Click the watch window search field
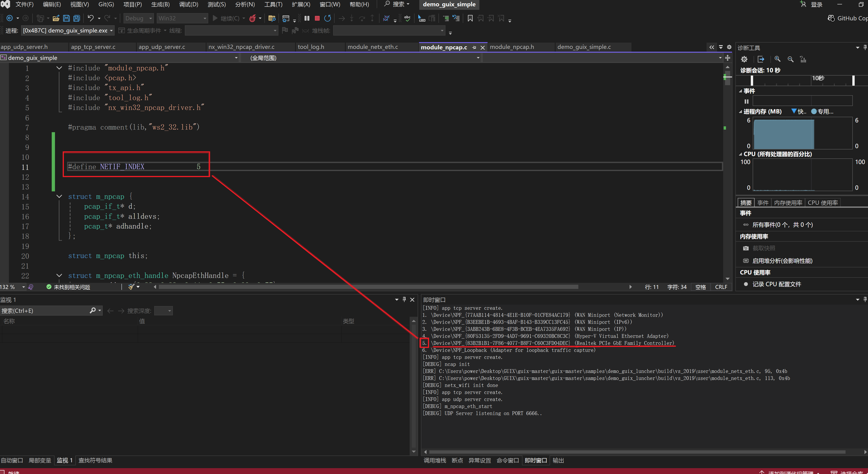 coord(44,311)
